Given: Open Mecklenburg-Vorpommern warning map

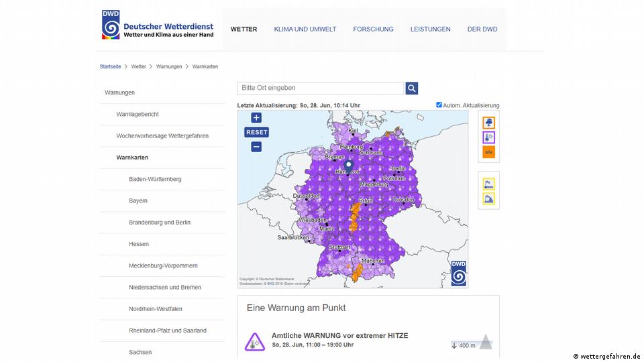Looking at the screenshot, I should click(162, 265).
